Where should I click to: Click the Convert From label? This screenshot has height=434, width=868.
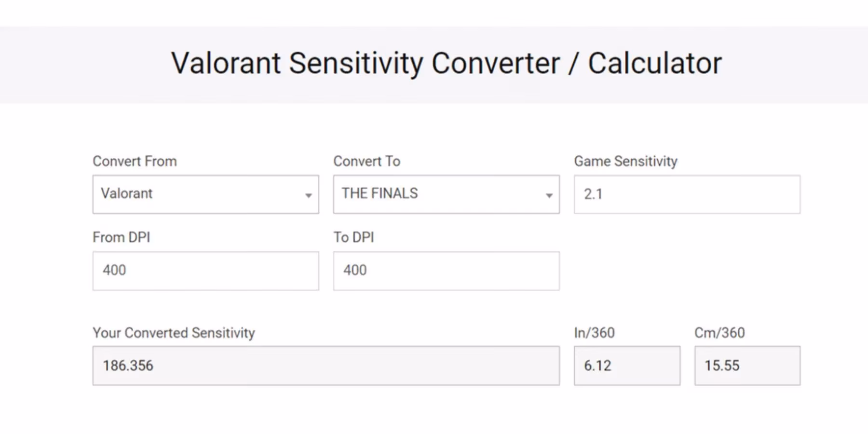point(135,161)
